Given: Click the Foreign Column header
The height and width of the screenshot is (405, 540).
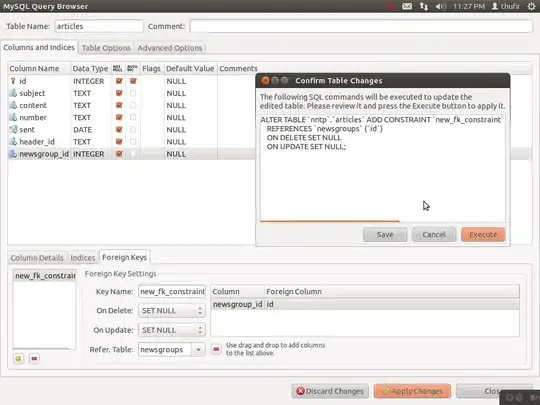Looking at the screenshot, I should (392, 291).
